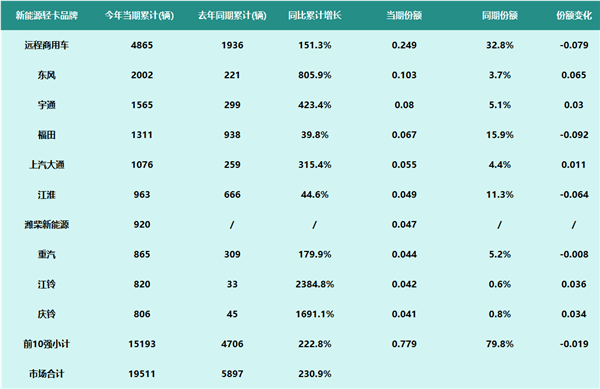The height and width of the screenshot is (389, 600).
Task: Click the 潍柴新能源 row label
Action: coord(47,225)
